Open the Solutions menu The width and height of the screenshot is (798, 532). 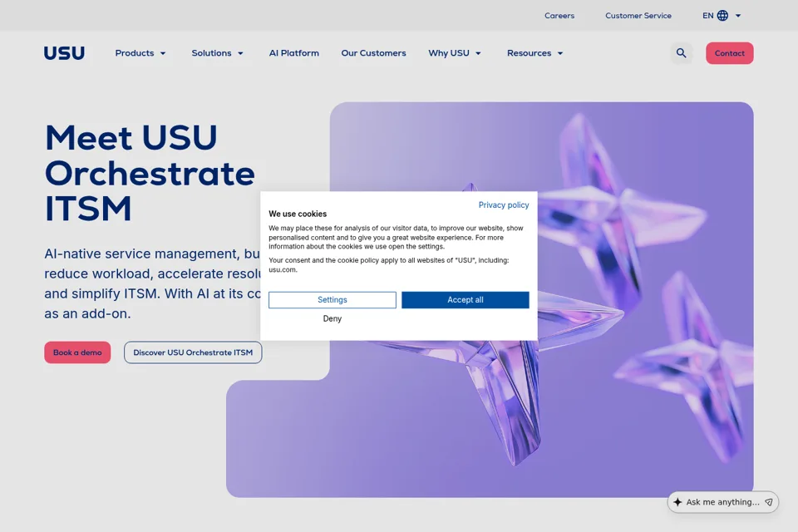click(218, 53)
